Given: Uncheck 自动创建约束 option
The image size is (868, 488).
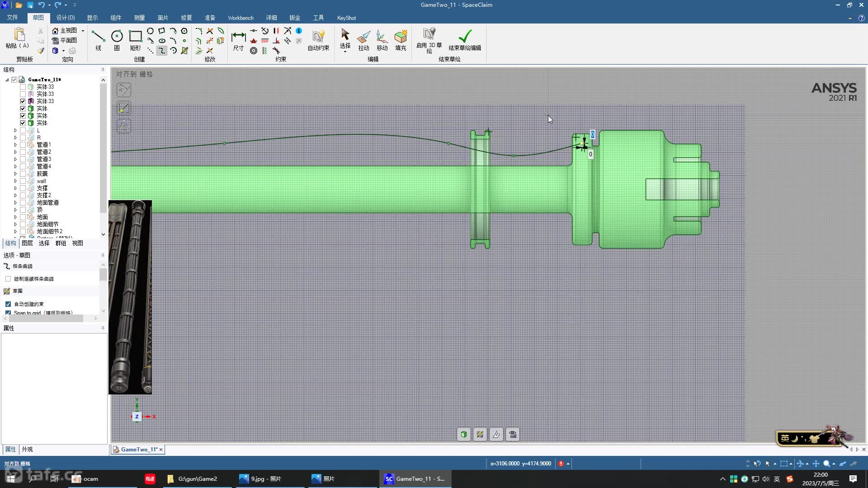Looking at the screenshot, I should (x=8, y=304).
